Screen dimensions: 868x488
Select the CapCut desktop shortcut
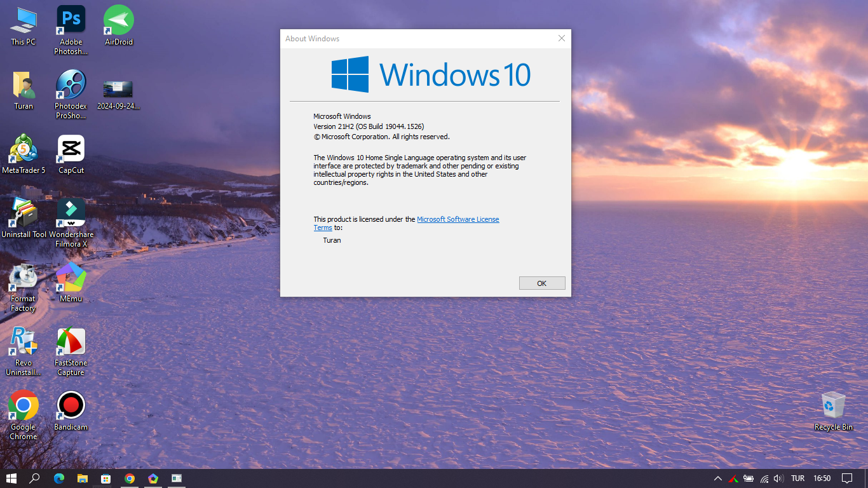coord(71,154)
